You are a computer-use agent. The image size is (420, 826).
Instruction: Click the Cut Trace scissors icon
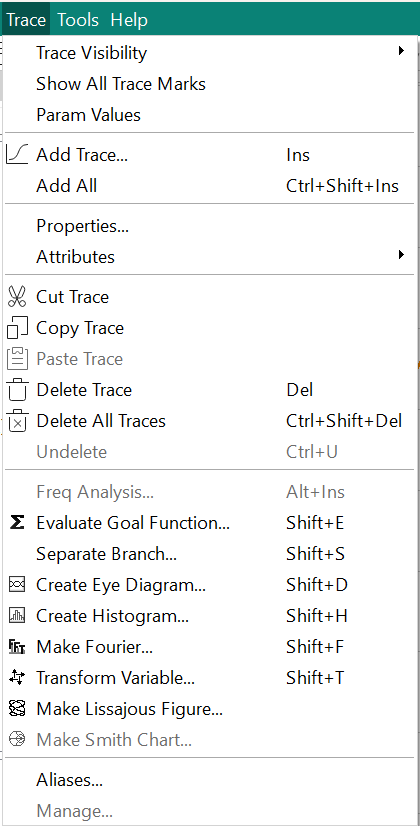17,297
